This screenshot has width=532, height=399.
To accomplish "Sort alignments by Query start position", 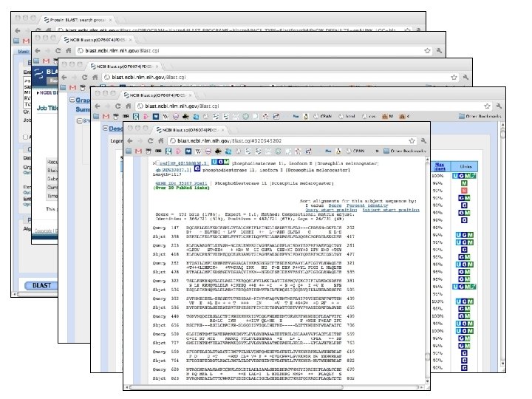I will tap(331, 210).
